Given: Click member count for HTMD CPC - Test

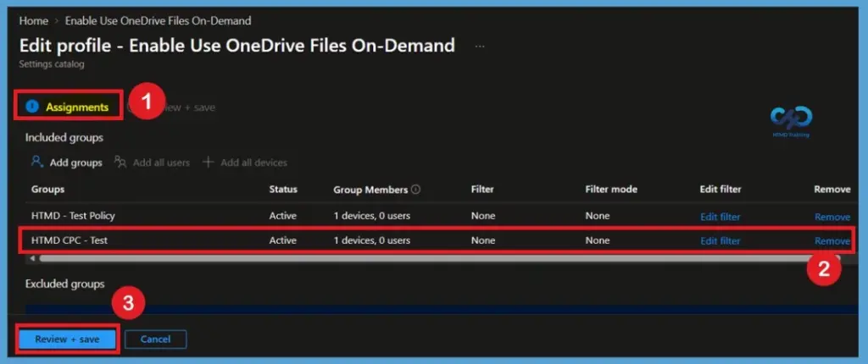Looking at the screenshot, I should pos(372,240).
